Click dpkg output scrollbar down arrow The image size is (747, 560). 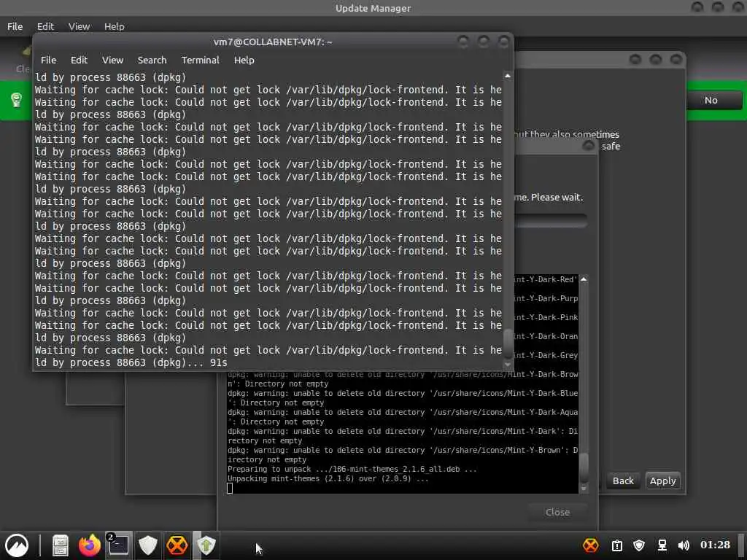coord(584,489)
